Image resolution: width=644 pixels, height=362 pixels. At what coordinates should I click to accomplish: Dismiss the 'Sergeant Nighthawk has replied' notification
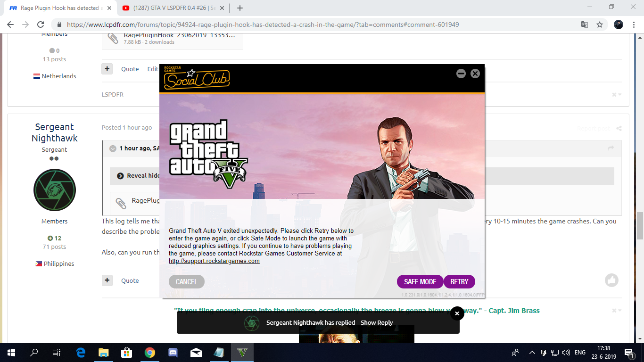click(x=457, y=313)
